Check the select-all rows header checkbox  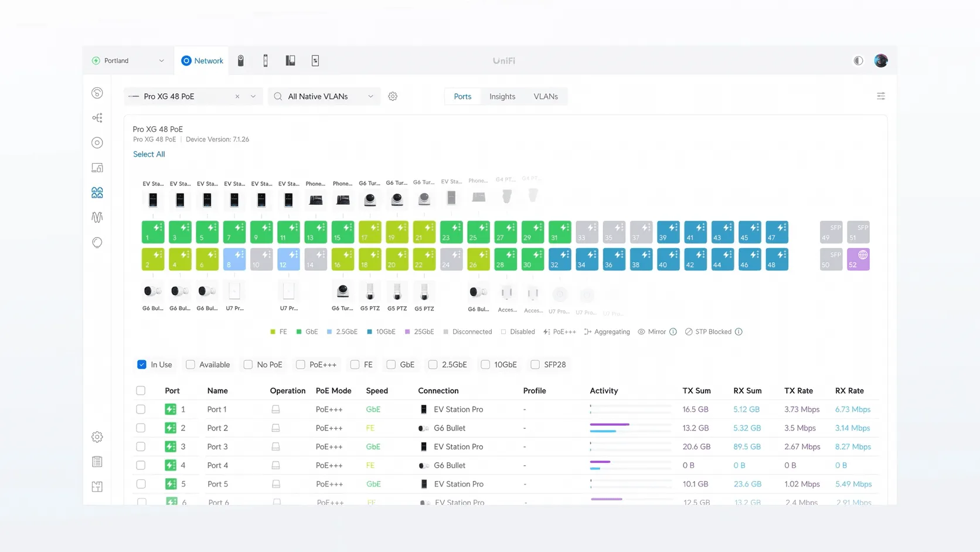pos(141,390)
